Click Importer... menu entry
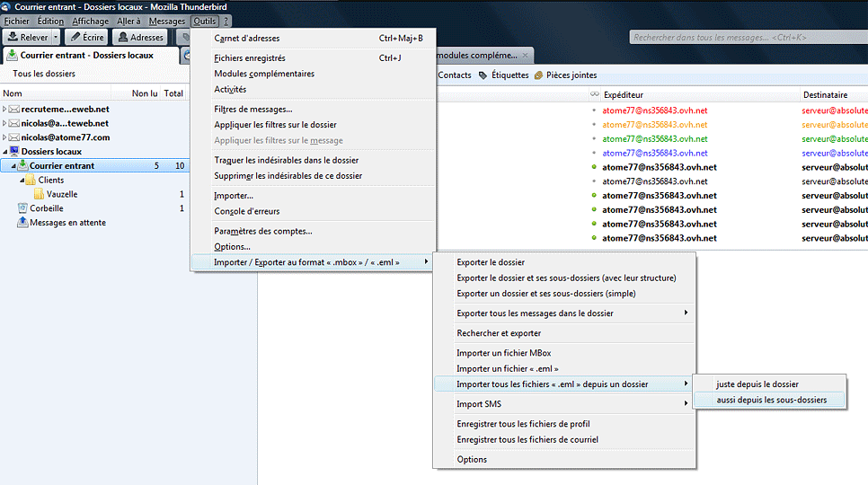This screenshot has height=485, width=868. (x=314, y=195)
